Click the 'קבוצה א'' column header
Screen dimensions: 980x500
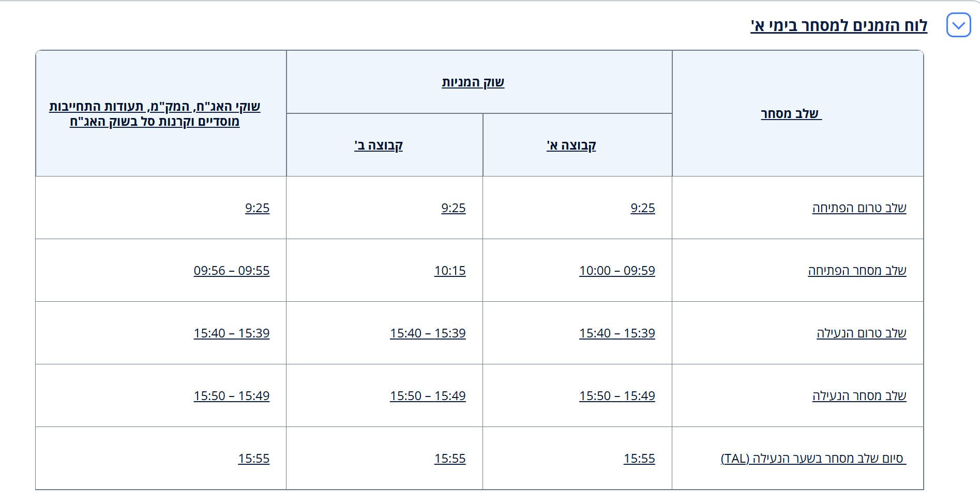pyautogui.click(x=571, y=145)
